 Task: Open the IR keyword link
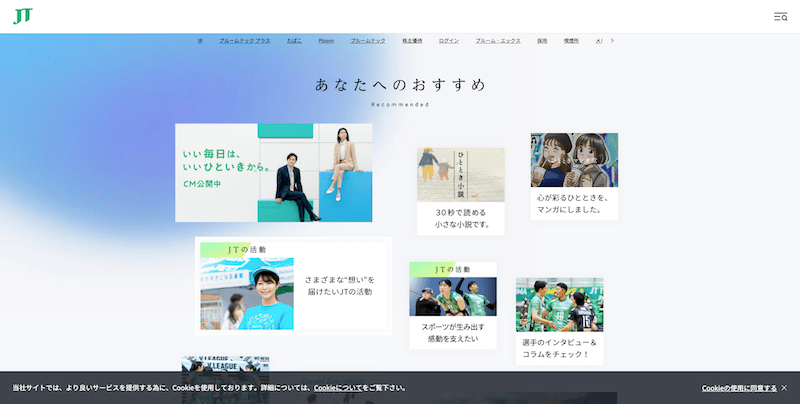coord(200,41)
